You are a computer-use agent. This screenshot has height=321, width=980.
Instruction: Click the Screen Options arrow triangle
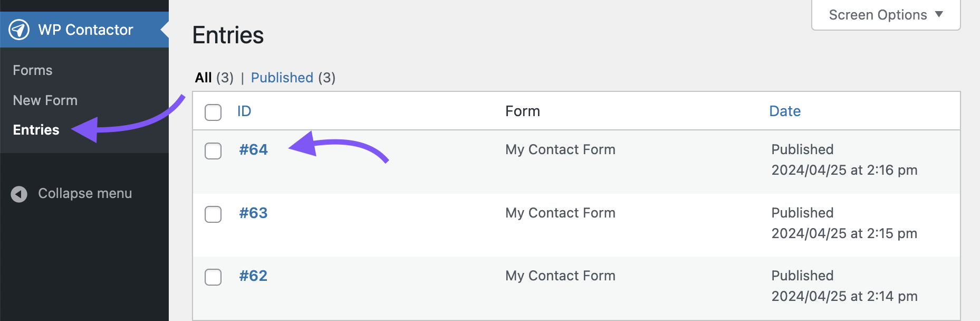[939, 14]
